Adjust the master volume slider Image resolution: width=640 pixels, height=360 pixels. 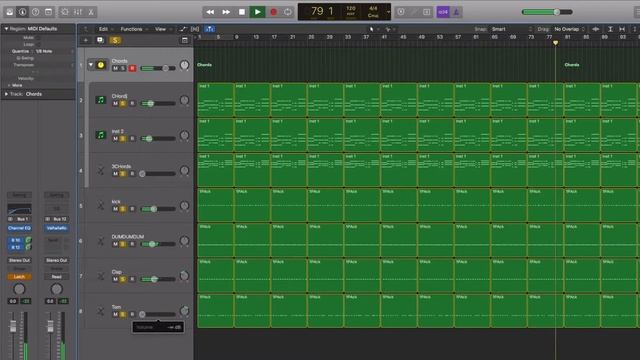[547, 12]
